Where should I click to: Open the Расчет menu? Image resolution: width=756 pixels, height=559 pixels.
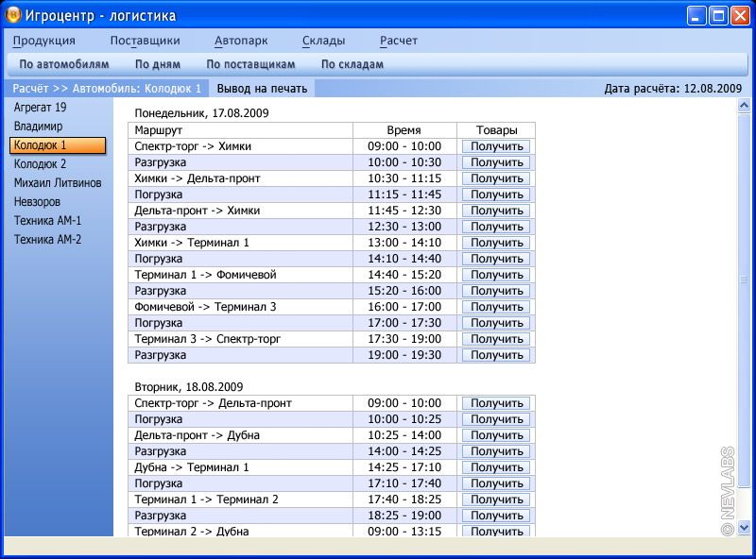pos(398,41)
